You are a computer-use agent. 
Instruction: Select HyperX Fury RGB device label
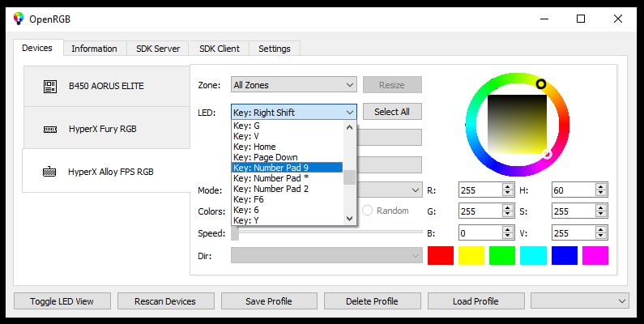coord(103,129)
